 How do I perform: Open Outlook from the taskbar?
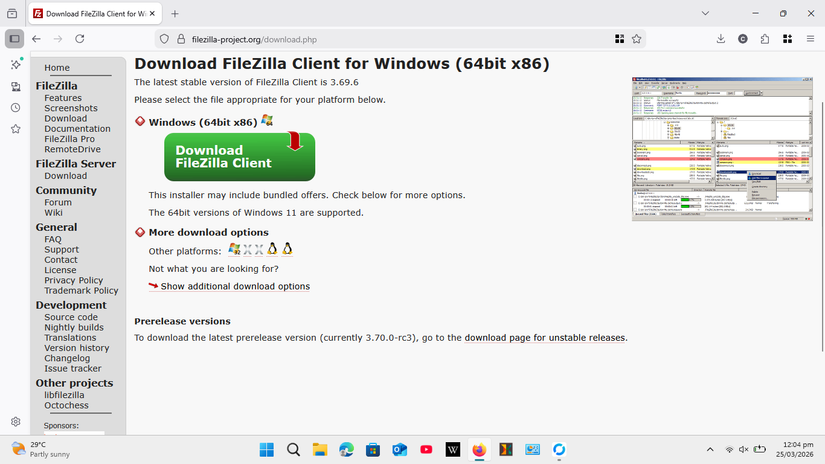pos(399,450)
